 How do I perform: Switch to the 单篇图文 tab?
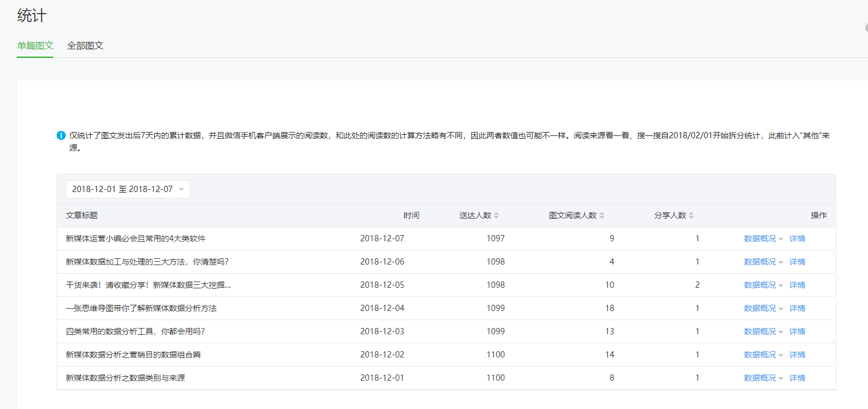click(x=35, y=46)
